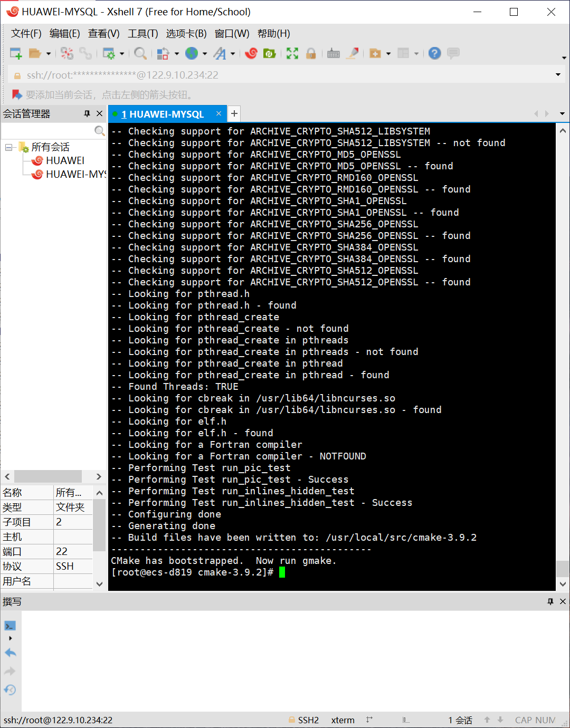
Task: Close the HUAWEI-MYSQL tab with its X
Action: (218, 113)
